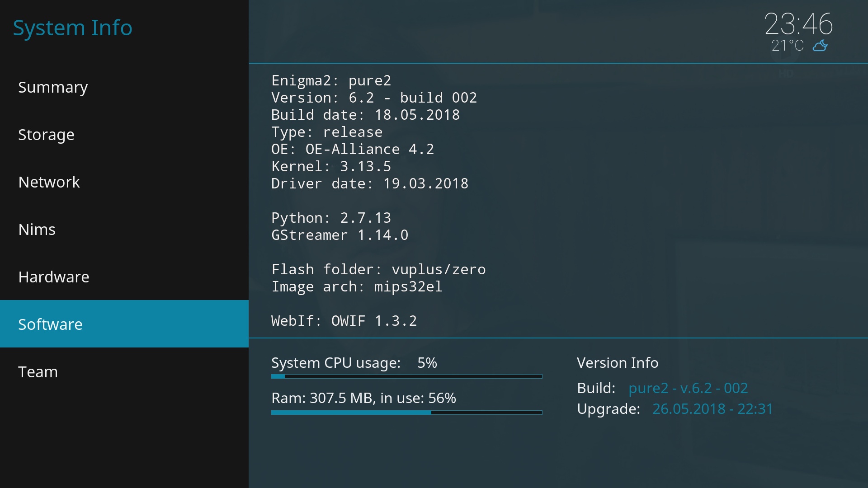This screenshot has height=488, width=868.
Task: Open the Team page
Action: (x=124, y=371)
